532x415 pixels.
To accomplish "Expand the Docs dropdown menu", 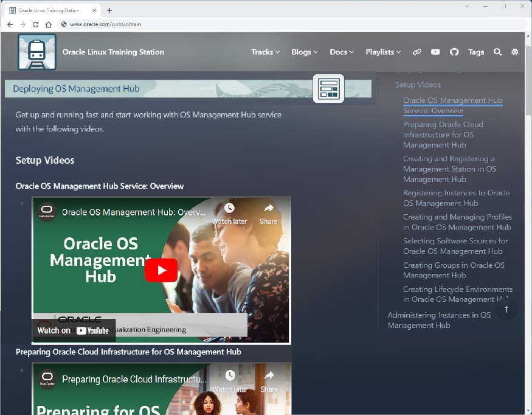I will (x=342, y=52).
